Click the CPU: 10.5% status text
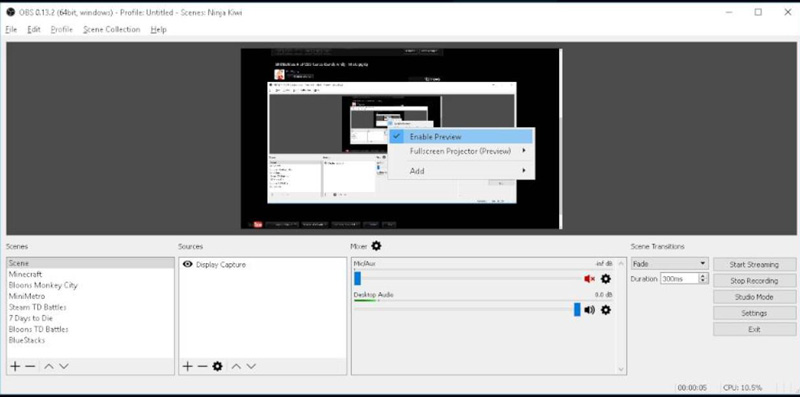 point(742,388)
